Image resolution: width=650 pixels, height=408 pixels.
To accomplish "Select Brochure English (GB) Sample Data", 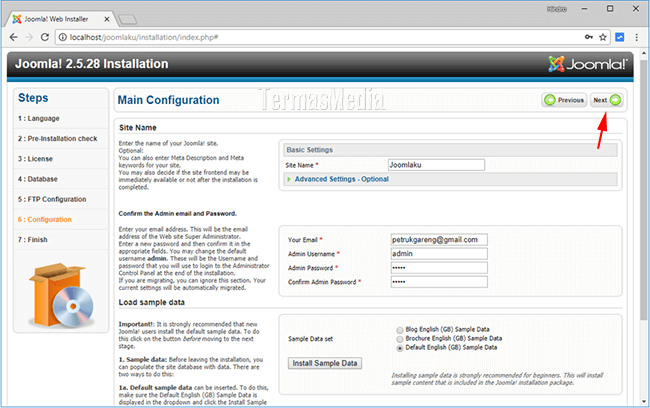I will pos(400,339).
